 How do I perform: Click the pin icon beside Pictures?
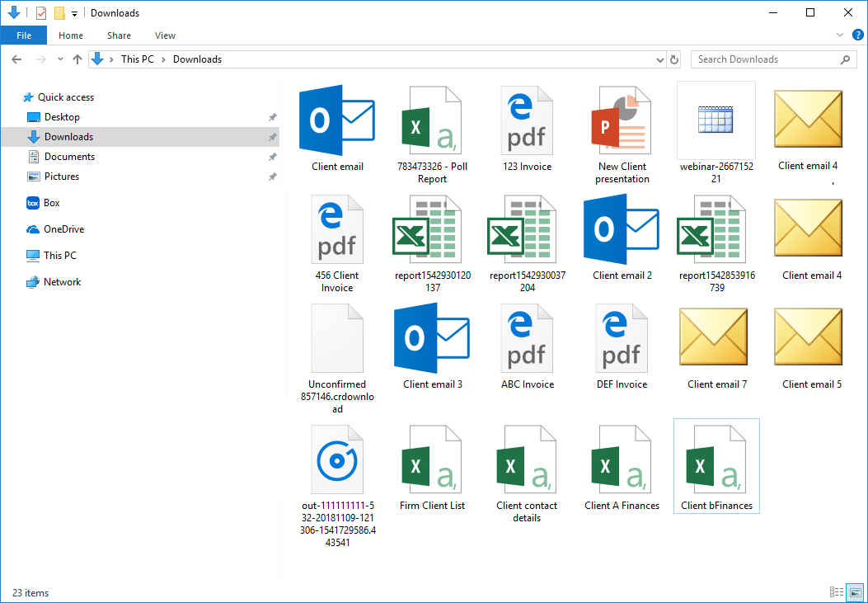point(272,177)
